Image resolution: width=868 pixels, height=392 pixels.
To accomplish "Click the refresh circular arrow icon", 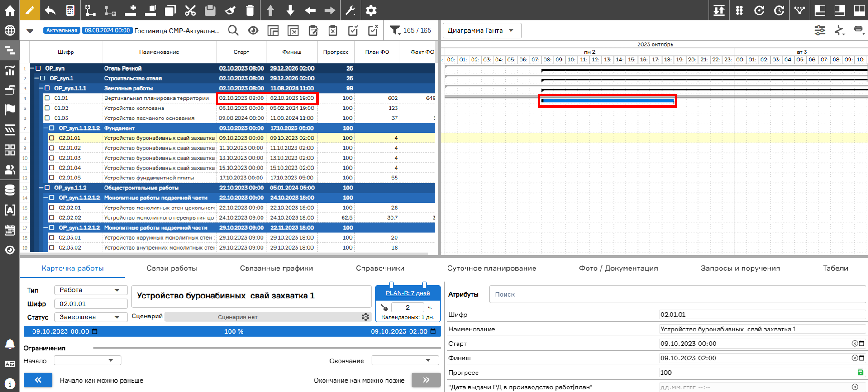I will 759,10.
